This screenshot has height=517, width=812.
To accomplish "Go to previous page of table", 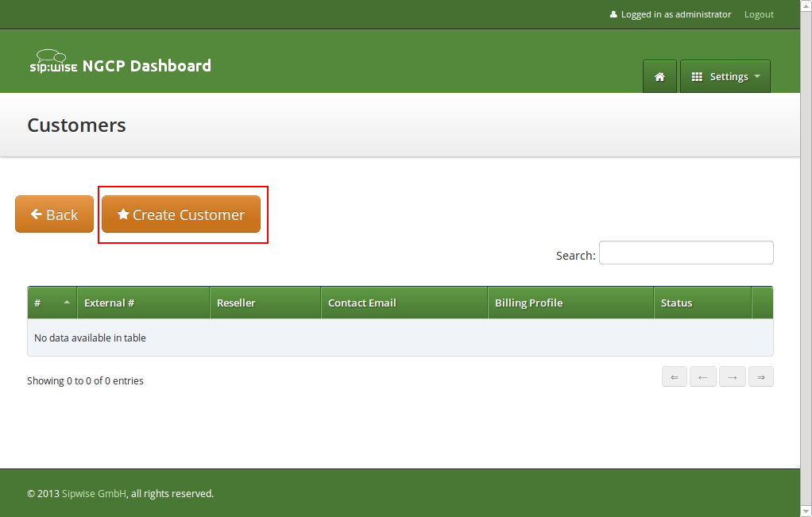I will coord(702,377).
